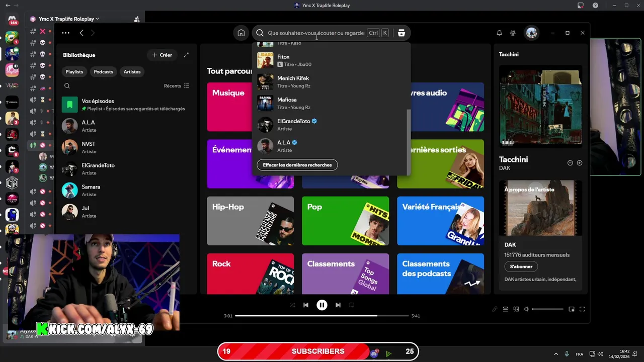Click the Tacchini song title link
This screenshot has height=362, width=644.
tap(513, 159)
